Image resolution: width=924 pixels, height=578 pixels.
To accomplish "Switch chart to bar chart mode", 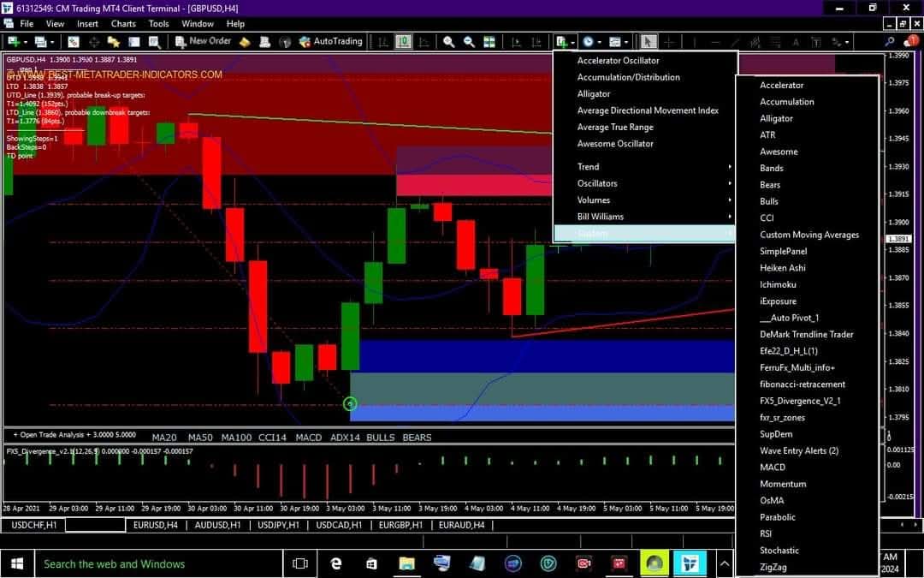I will click(x=383, y=42).
